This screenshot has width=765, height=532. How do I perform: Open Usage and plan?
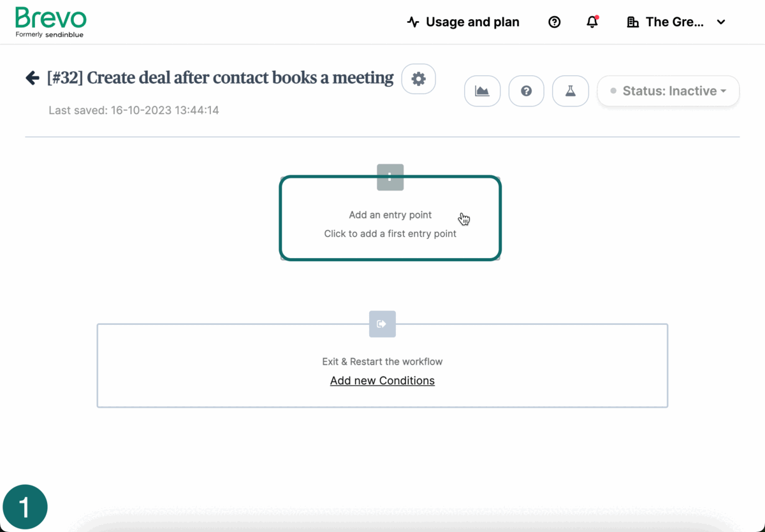[x=463, y=22]
